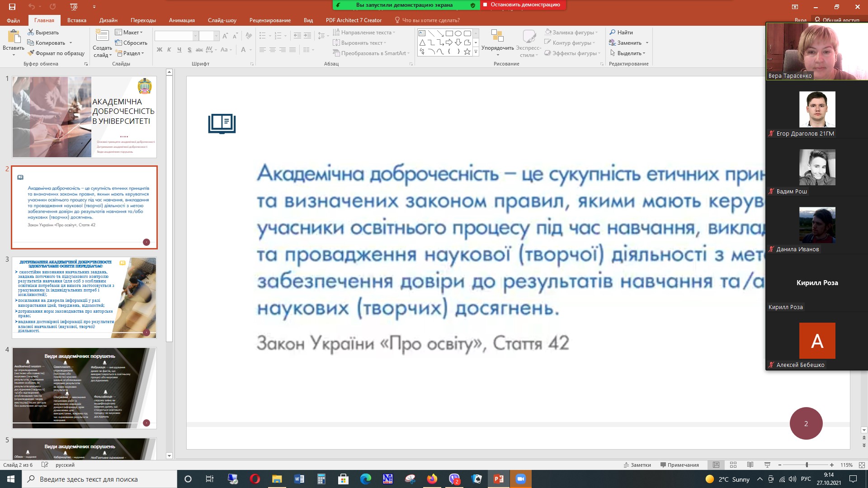This screenshot has height=488, width=868.
Task: Click Fit slide to window icon
Action: tap(862, 465)
